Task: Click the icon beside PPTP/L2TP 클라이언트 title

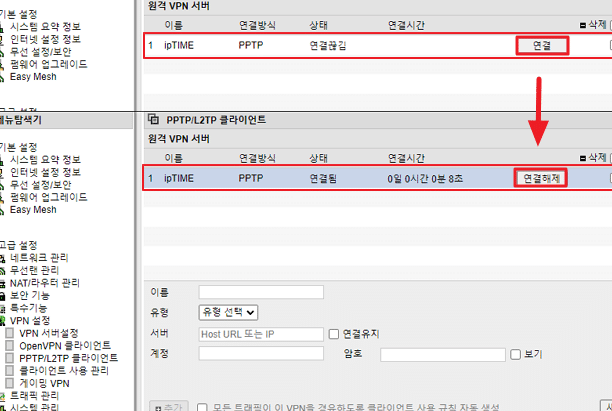Action: (153, 119)
